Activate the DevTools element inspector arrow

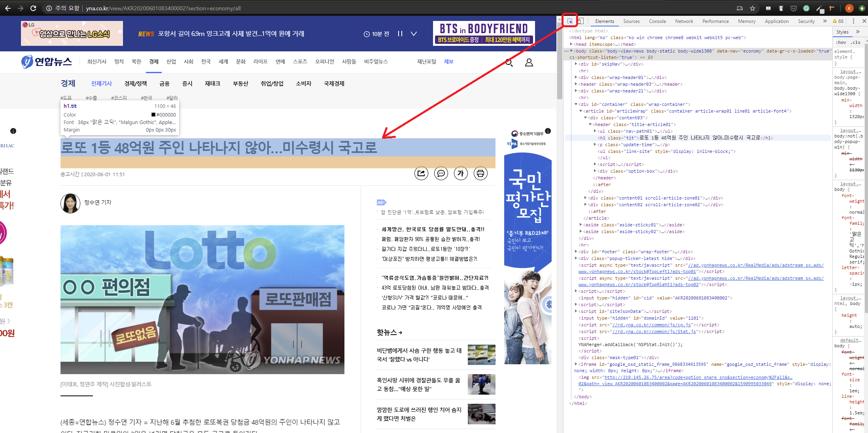(x=570, y=21)
